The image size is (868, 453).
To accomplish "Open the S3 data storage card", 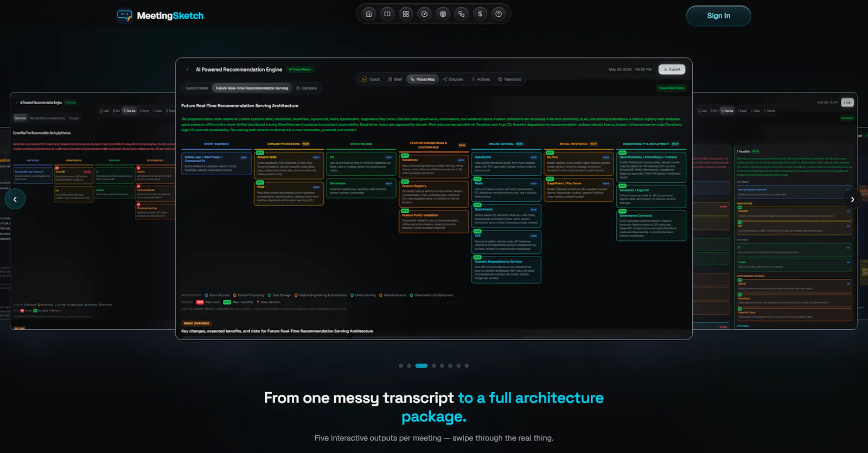I will (361, 165).
